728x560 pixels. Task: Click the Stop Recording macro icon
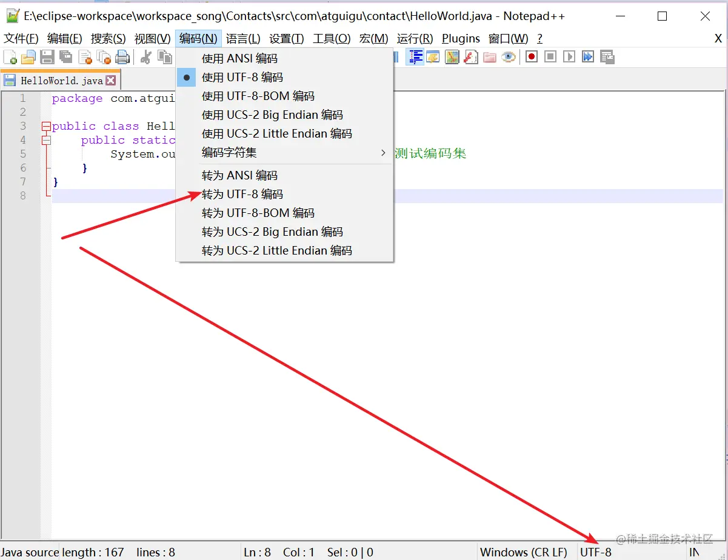click(x=550, y=57)
